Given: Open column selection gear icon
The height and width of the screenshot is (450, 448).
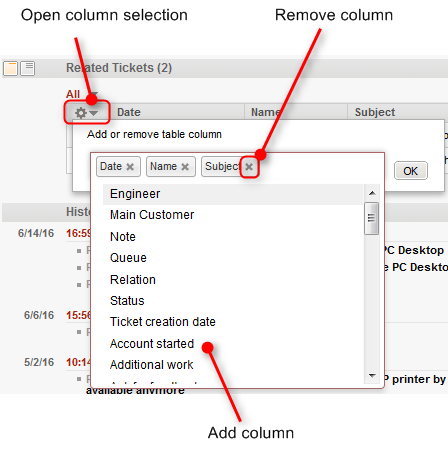Looking at the screenshot, I should click(x=86, y=113).
